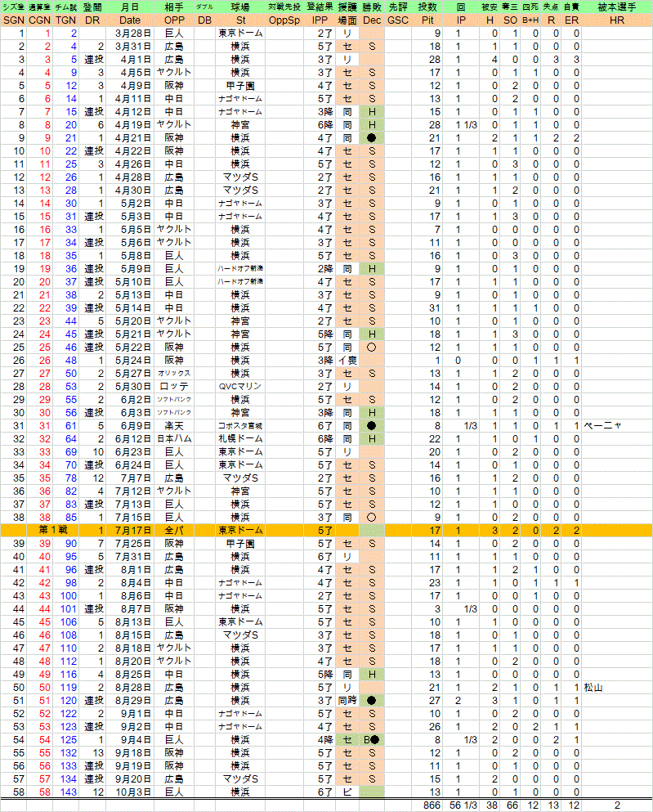Select the home run cell ペーニャ
653x812 pixels.
603,426
